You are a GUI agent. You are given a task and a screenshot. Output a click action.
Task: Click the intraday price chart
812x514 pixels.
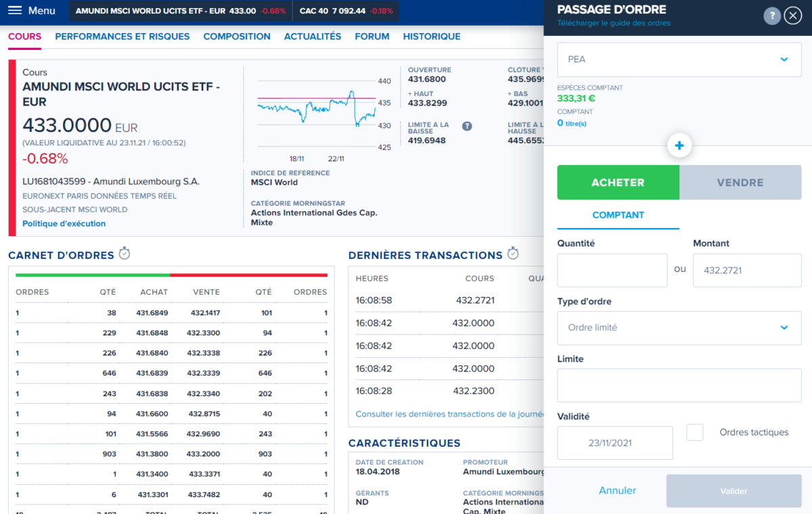[x=317, y=115]
